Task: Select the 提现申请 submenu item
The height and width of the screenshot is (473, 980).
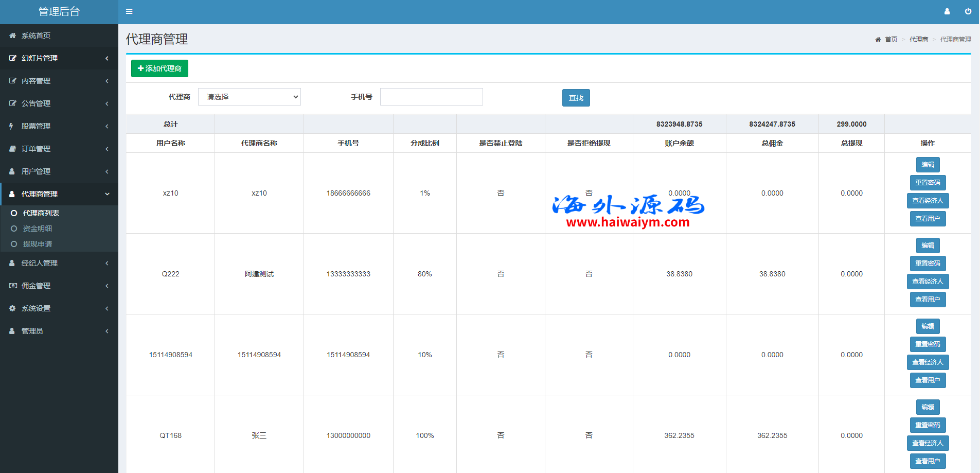Action: [37, 244]
